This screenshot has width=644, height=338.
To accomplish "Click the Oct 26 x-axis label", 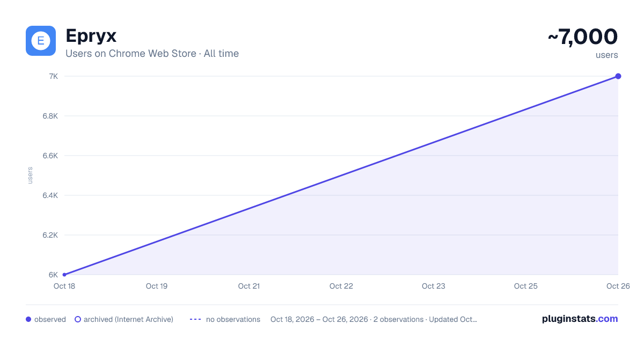I will [x=617, y=286].
